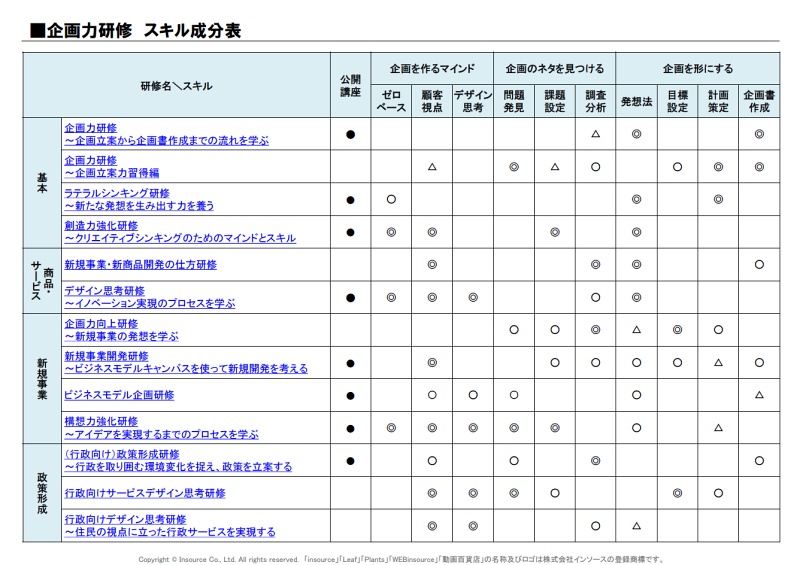Viewport: 800px width, 565px height.
Task: Select the 企画を形にする group header
Action: pos(697,68)
